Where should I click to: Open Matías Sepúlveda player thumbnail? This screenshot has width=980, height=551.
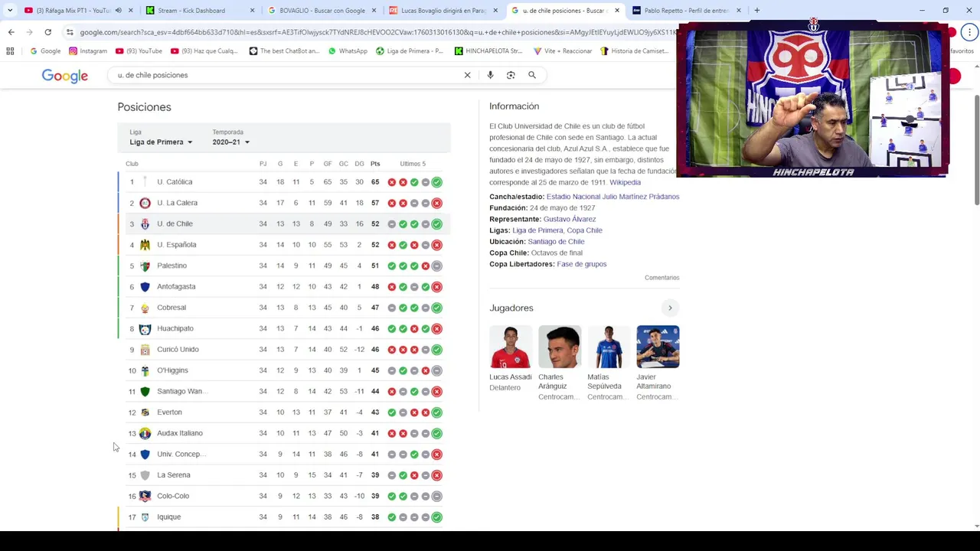(x=609, y=347)
